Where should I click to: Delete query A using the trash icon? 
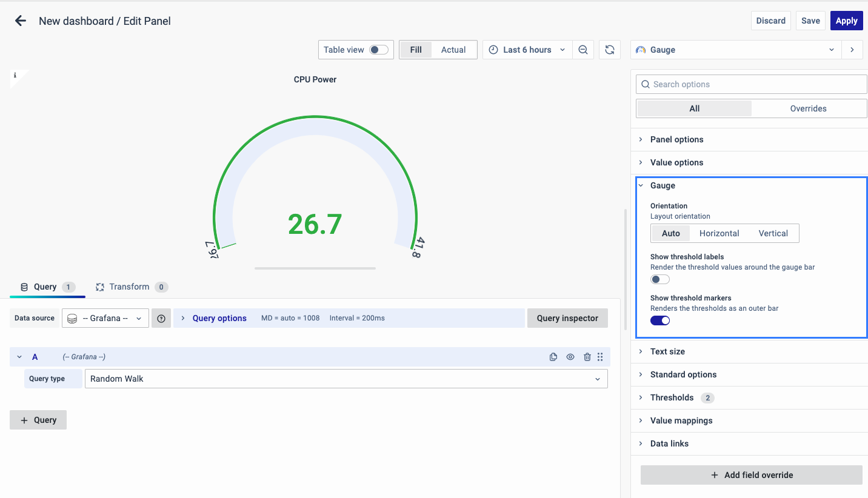pos(587,357)
